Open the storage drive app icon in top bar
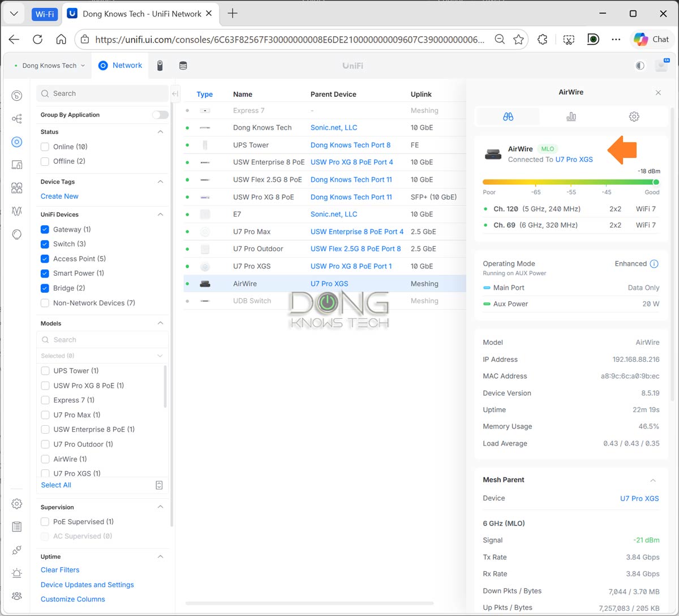The height and width of the screenshot is (616, 679). click(x=183, y=66)
